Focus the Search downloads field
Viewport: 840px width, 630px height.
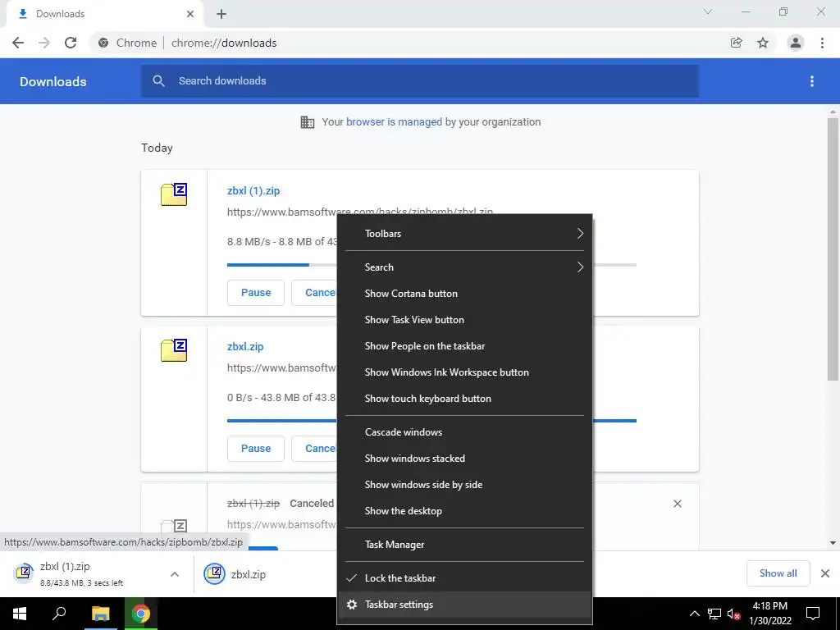coord(420,81)
